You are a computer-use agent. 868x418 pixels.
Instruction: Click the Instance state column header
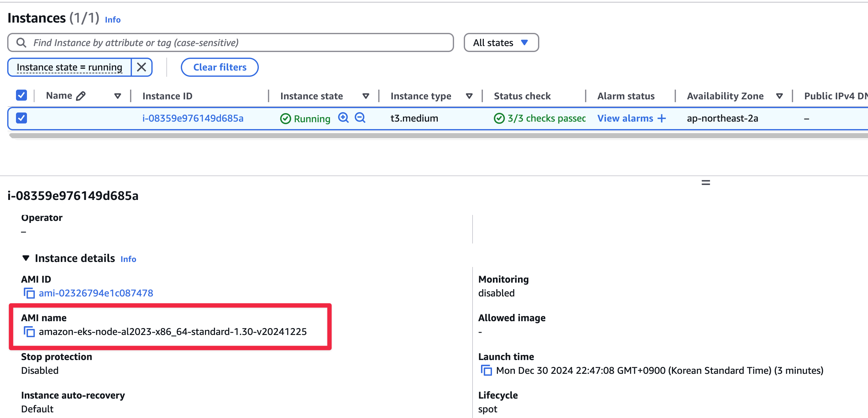coord(311,96)
